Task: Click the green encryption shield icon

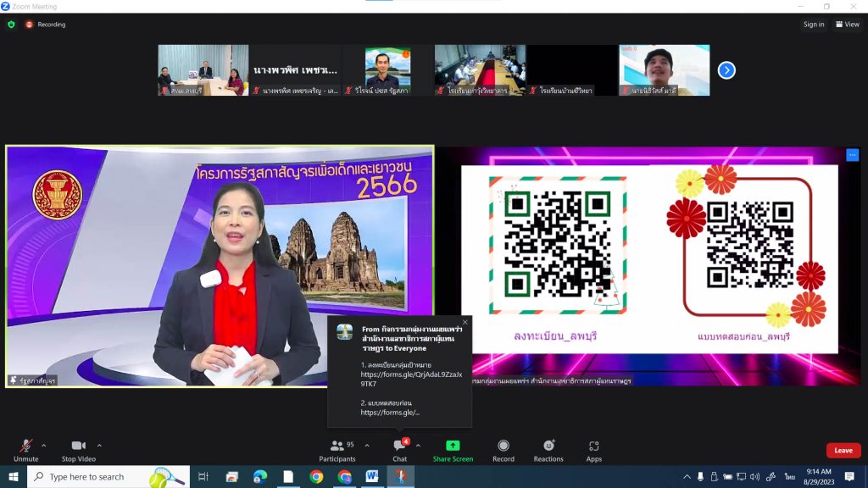Action: [x=11, y=25]
